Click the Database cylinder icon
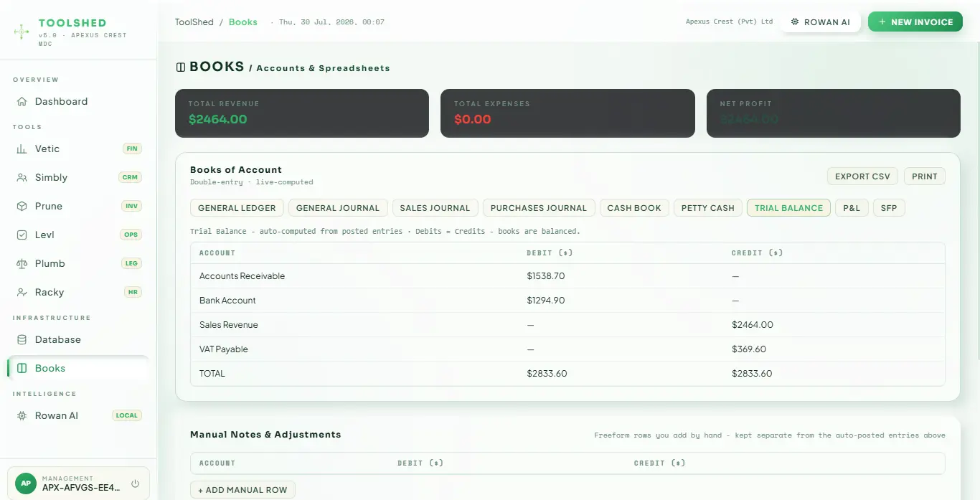This screenshot has height=500, width=980. pyautogui.click(x=22, y=340)
